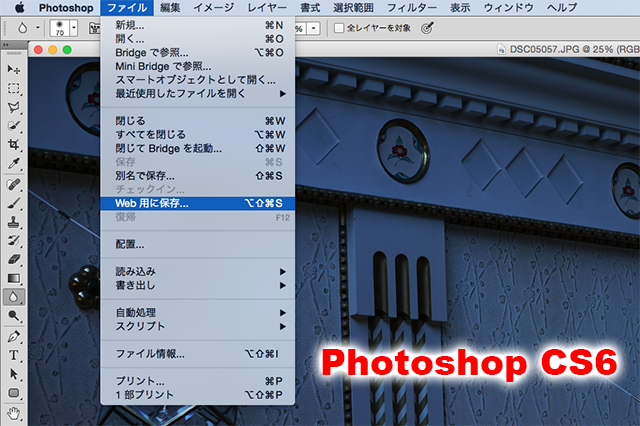
Task: Choose ファイル情報... menu item
Action: click(x=198, y=354)
